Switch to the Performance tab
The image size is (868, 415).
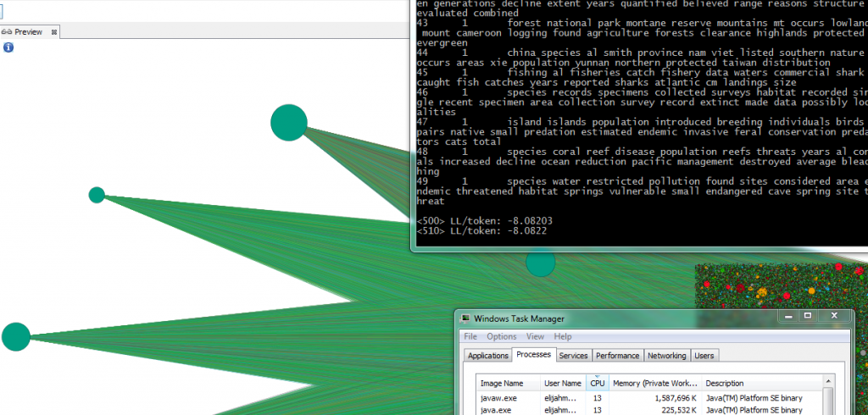pyautogui.click(x=617, y=356)
